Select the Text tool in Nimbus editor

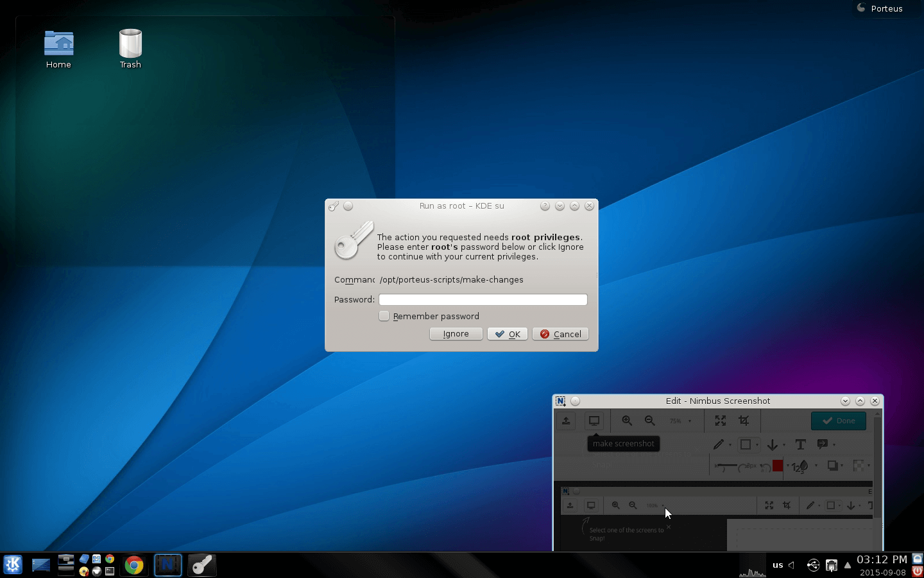point(800,444)
